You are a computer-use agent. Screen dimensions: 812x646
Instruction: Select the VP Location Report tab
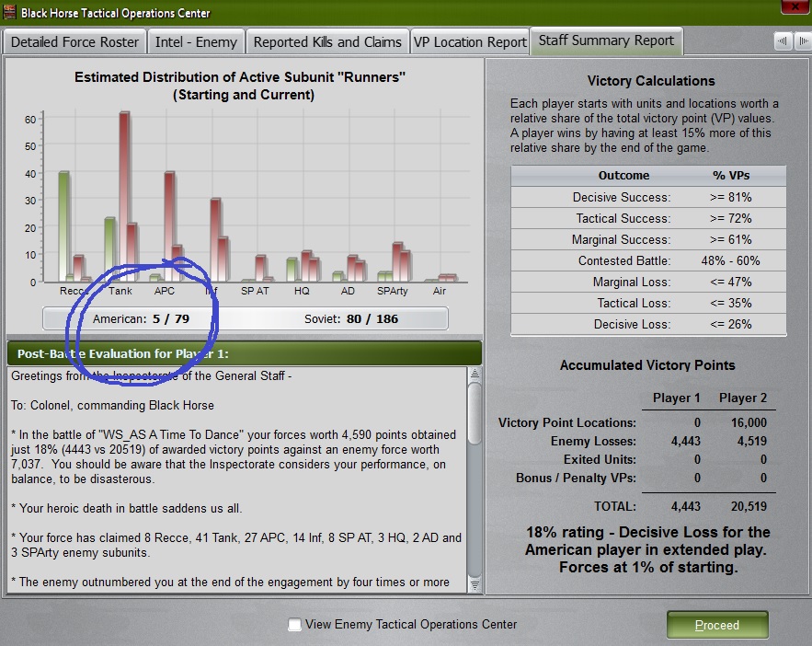pos(470,42)
